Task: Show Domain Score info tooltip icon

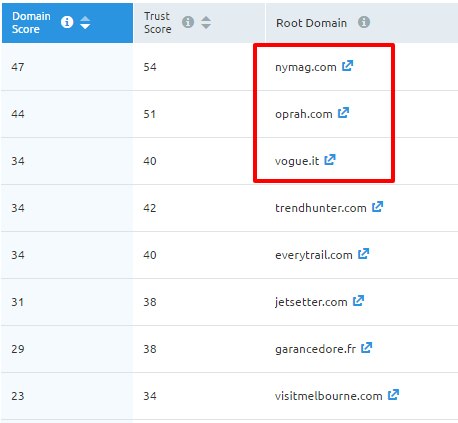Action: [67, 22]
